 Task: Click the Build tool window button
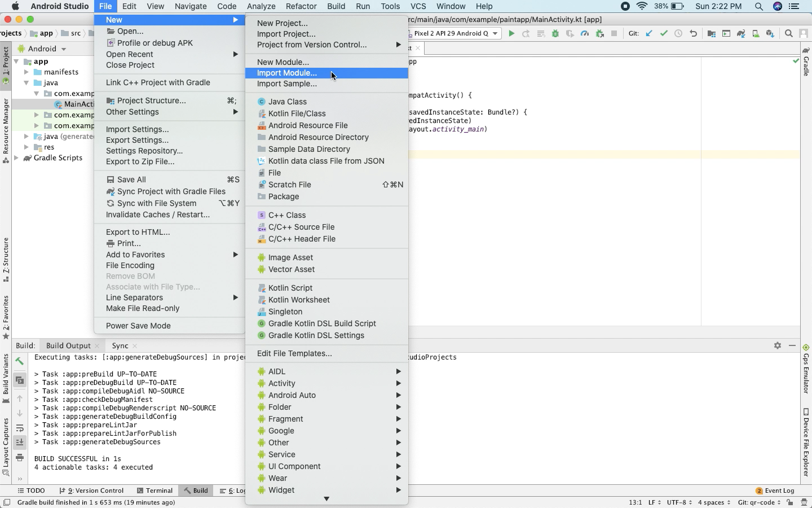195,491
